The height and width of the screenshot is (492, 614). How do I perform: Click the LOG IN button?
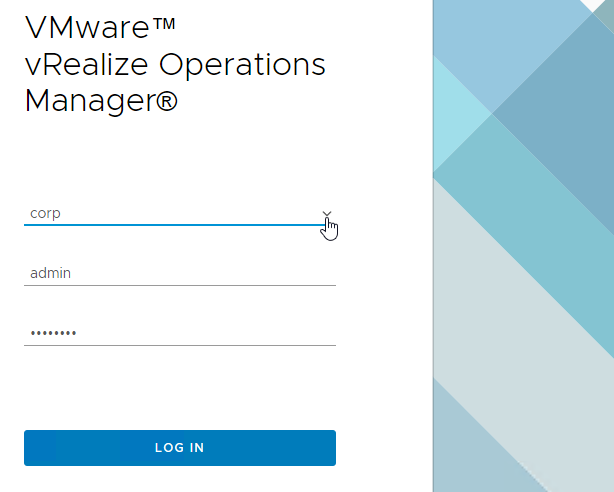click(180, 448)
